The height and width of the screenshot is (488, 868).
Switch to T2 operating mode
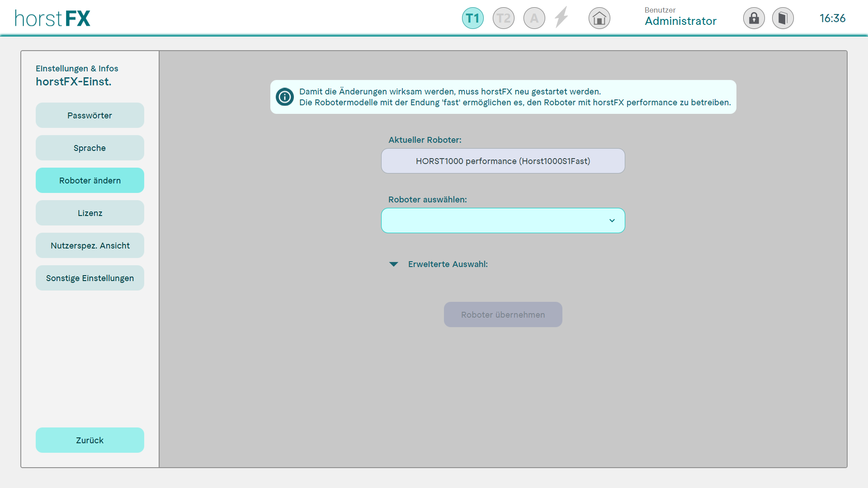[x=503, y=19]
